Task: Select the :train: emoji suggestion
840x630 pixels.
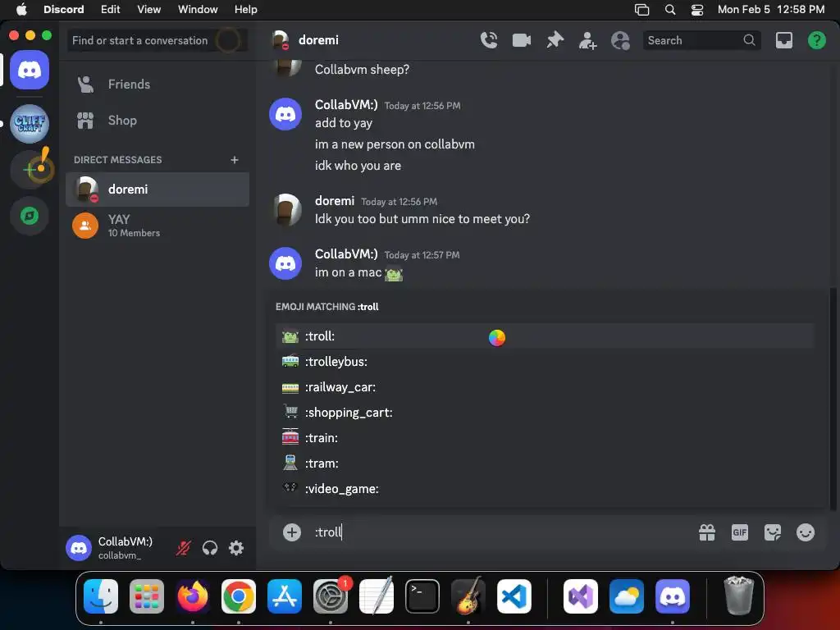Action: [545, 438]
